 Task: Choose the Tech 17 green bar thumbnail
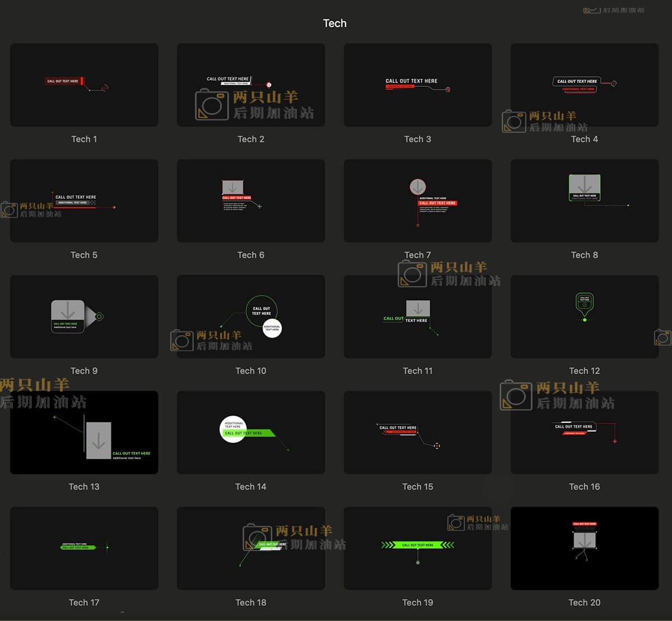point(84,549)
